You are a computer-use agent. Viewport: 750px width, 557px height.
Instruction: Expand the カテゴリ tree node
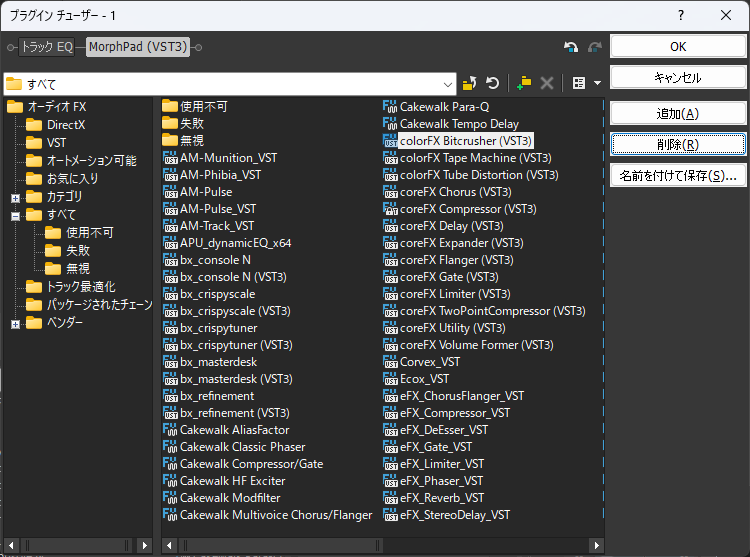pyautogui.click(x=15, y=198)
